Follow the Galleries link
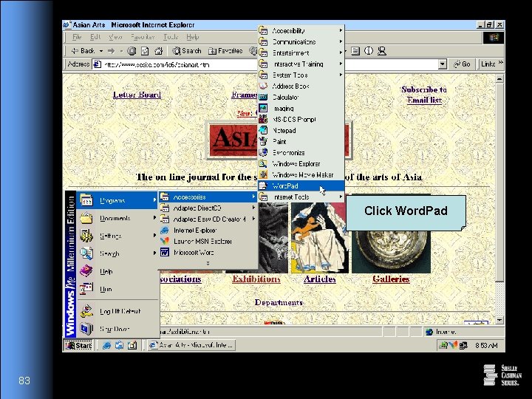The image size is (532, 399). tap(391, 279)
